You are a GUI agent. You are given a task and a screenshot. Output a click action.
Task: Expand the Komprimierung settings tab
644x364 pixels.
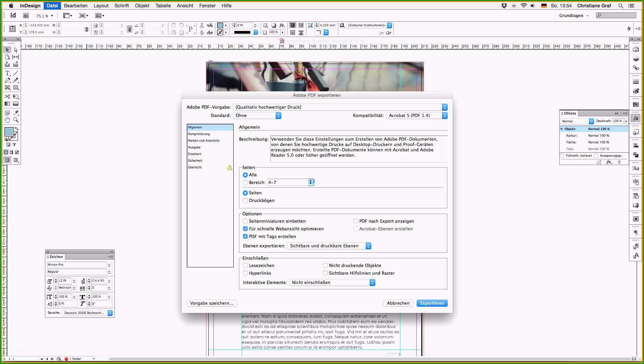pos(199,134)
